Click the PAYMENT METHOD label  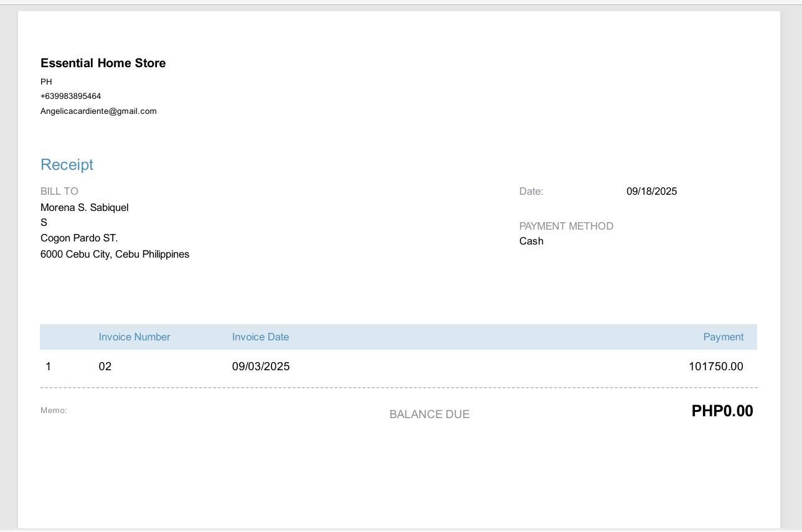click(566, 226)
